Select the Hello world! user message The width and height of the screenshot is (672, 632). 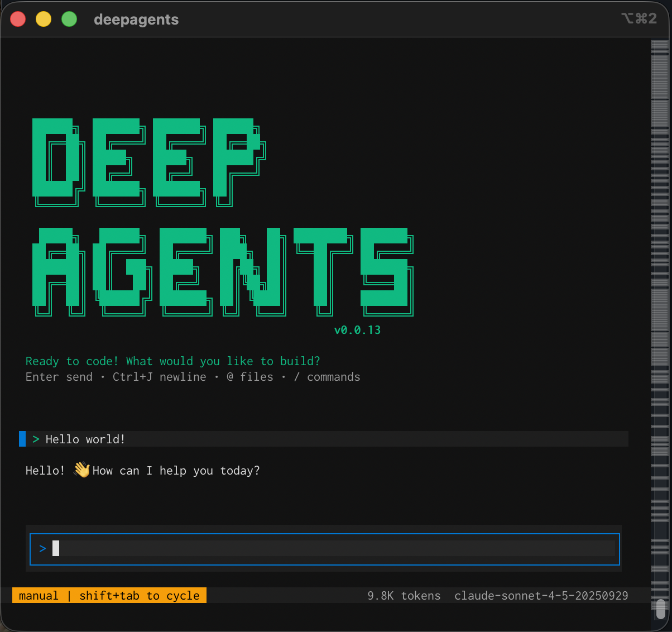point(85,439)
